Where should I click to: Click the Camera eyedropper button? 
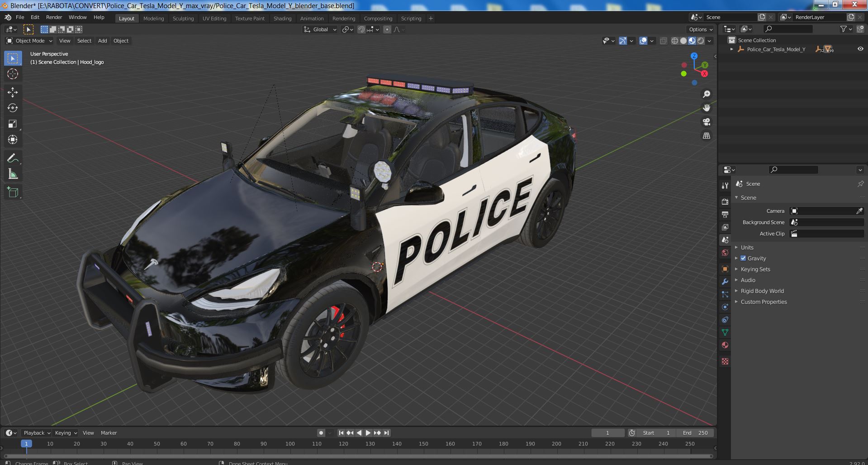coord(859,211)
